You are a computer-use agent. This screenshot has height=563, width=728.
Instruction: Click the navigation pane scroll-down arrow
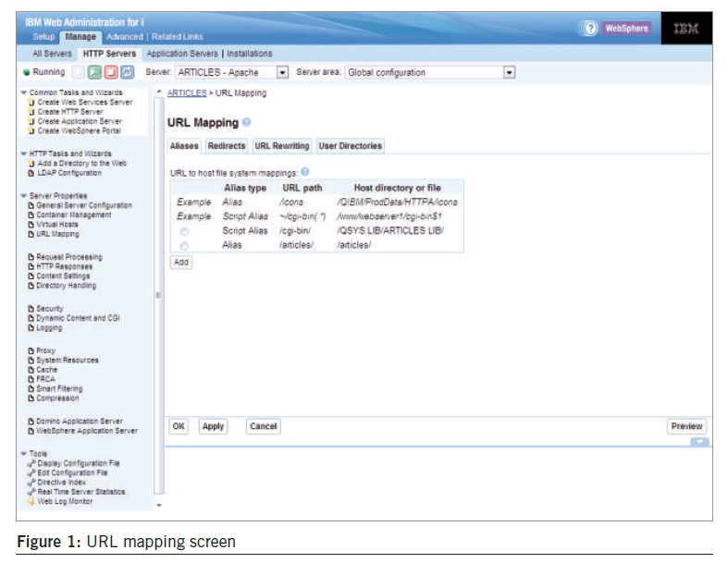click(x=159, y=505)
